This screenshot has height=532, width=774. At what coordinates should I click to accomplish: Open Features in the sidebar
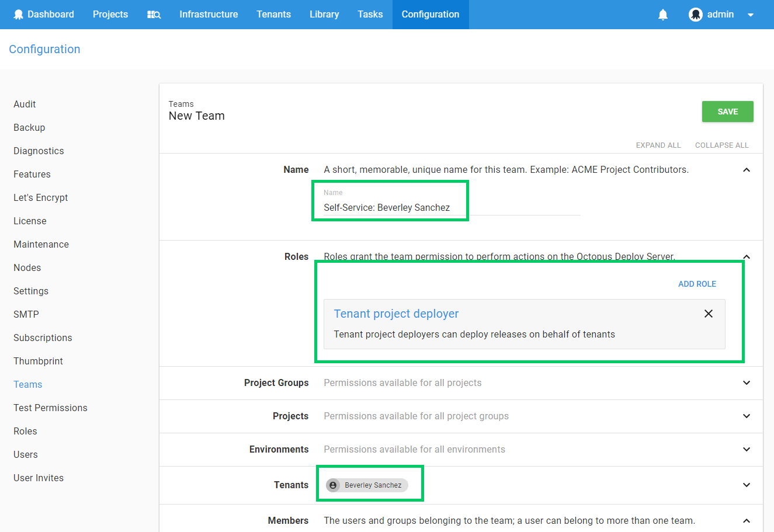pyautogui.click(x=32, y=175)
